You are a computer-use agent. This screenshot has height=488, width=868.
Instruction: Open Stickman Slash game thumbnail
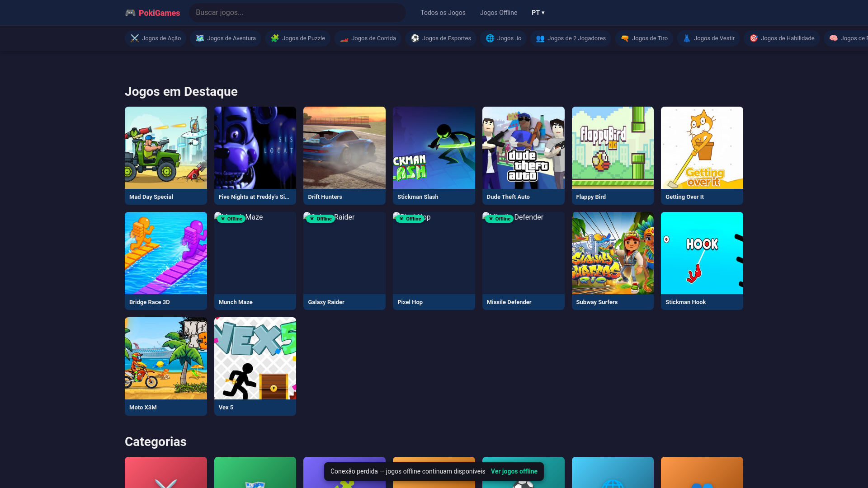pos(434,148)
